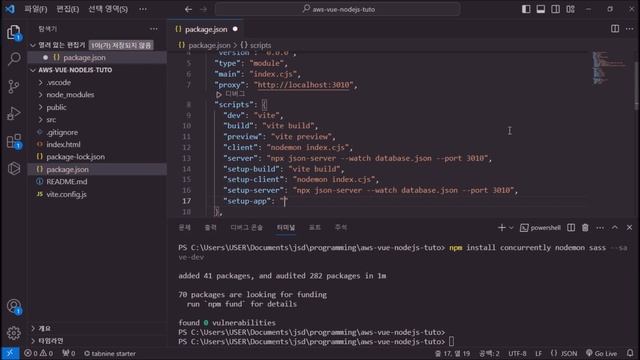Image resolution: width=640 pixels, height=360 pixels.
Task: Open the Accounts menu icon
Action: click(14, 306)
